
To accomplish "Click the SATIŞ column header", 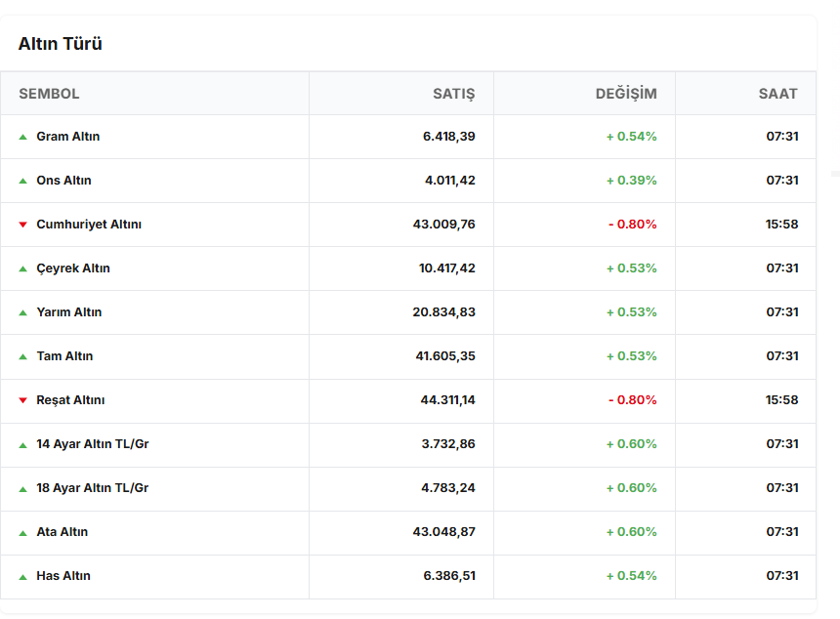I will [454, 94].
